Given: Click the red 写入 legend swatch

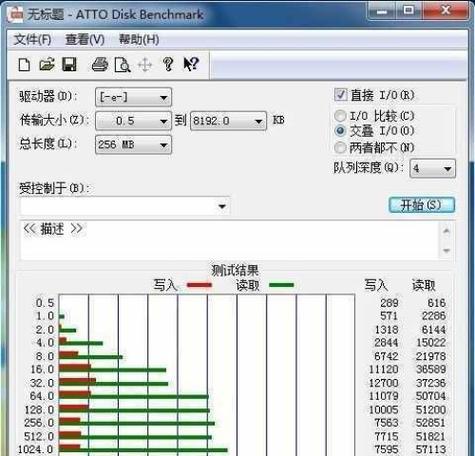Looking at the screenshot, I should tap(199, 285).
